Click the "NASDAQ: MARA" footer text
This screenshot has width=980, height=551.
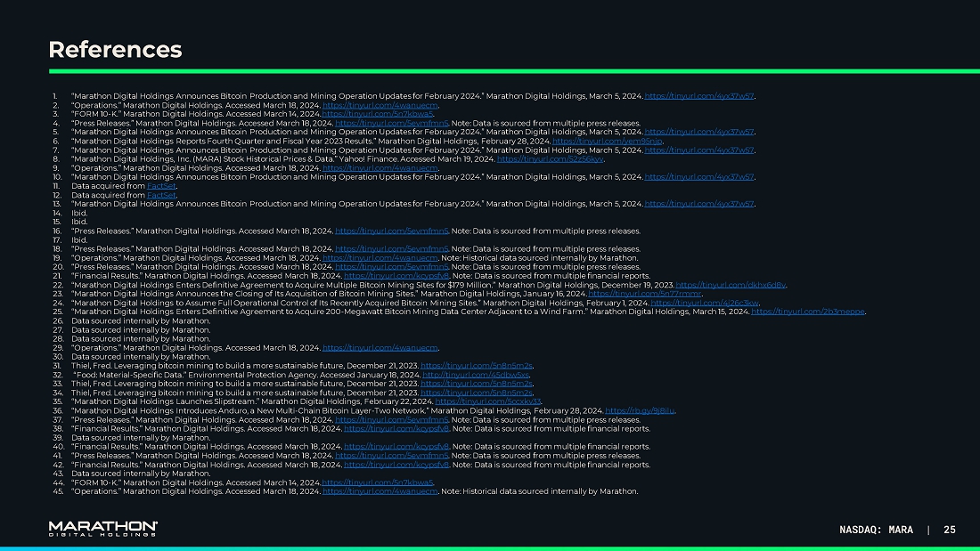click(877, 530)
